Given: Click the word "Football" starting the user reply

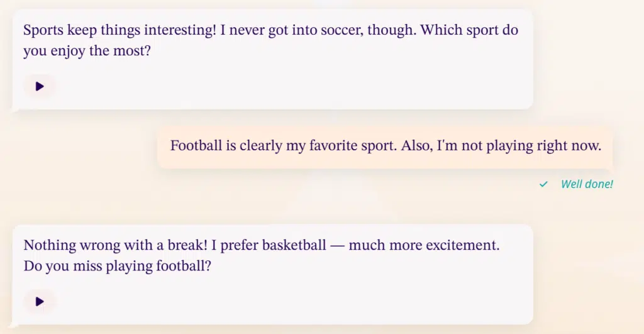Looking at the screenshot, I should coord(195,146).
